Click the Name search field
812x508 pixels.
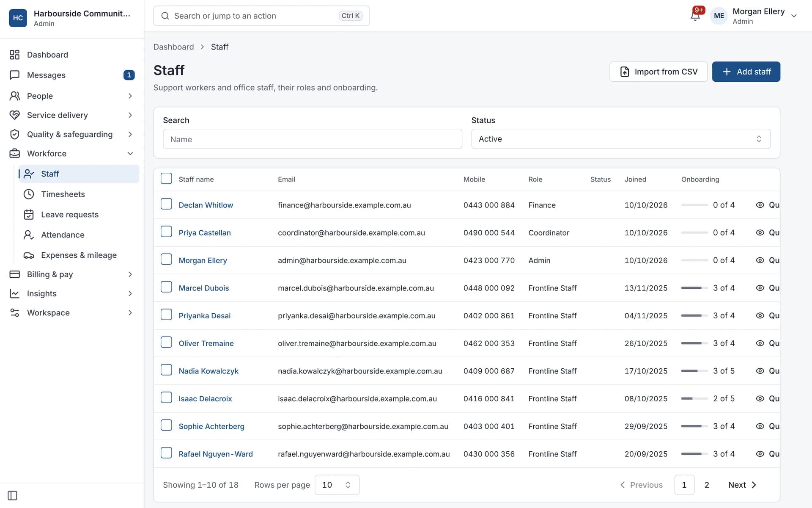pos(313,139)
